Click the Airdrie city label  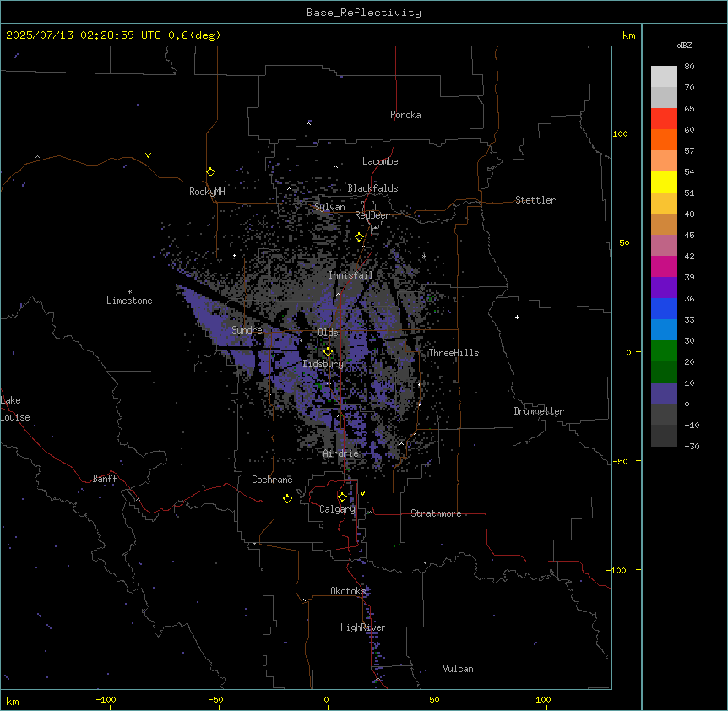(341, 453)
